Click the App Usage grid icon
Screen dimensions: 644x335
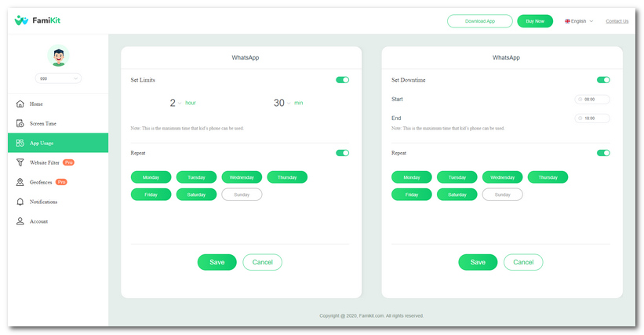click(x=20, y=143)
